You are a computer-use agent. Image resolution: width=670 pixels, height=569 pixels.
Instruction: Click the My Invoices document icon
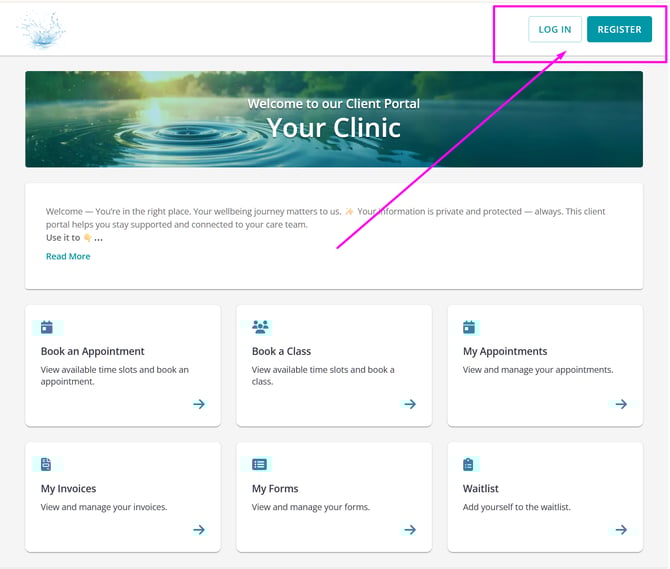(x=47, y=464)
